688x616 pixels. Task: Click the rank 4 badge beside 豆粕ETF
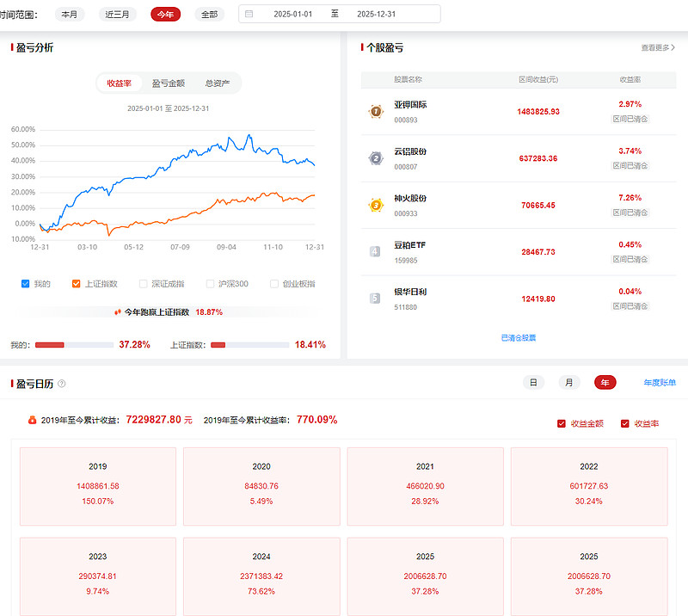(375, 251)
